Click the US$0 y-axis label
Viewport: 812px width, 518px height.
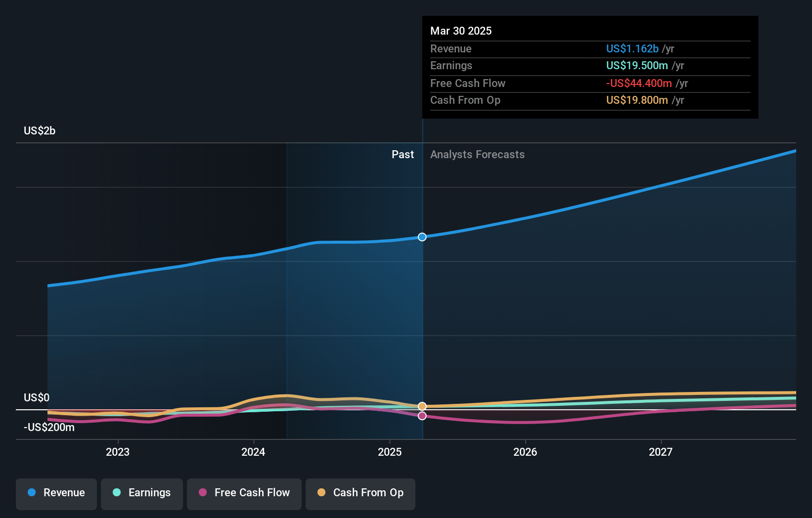[37, 397]
